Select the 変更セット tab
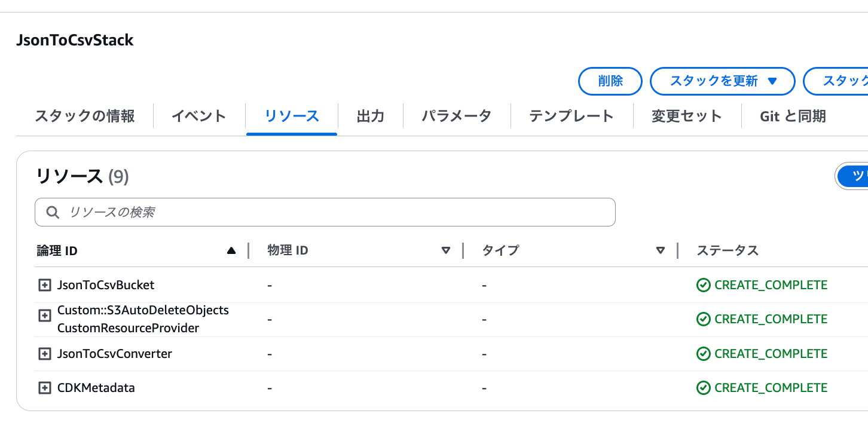The height and width of the screenshot is (441, 868). pos(687,116)
